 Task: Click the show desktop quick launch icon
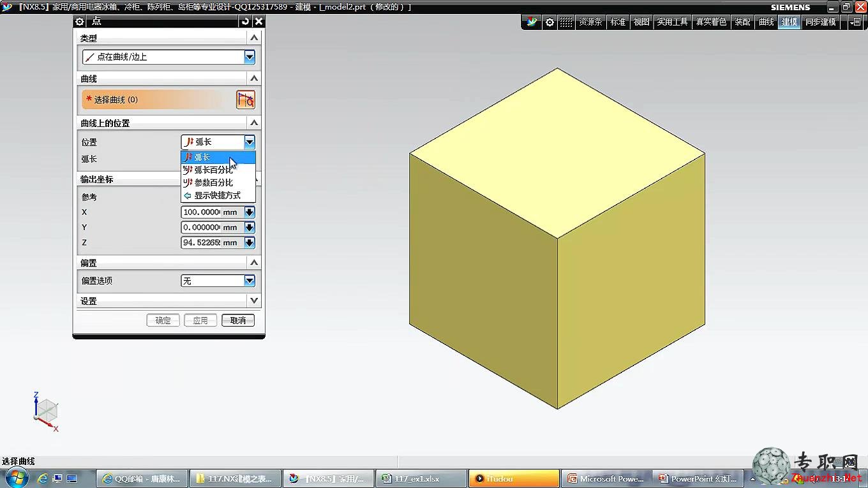coord(71,478)
